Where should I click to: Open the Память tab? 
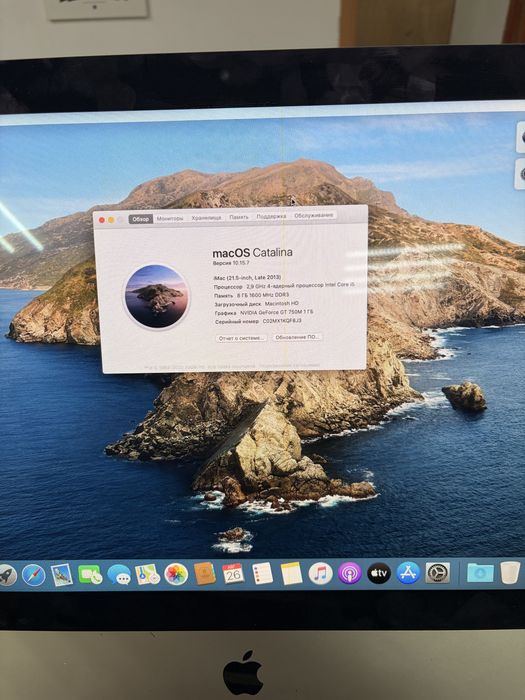coord(239,217)
